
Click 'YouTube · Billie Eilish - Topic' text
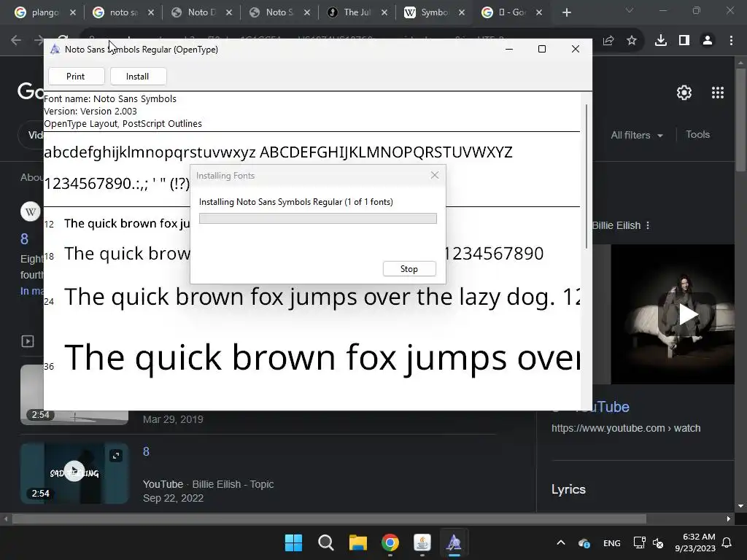pos(208,484)
